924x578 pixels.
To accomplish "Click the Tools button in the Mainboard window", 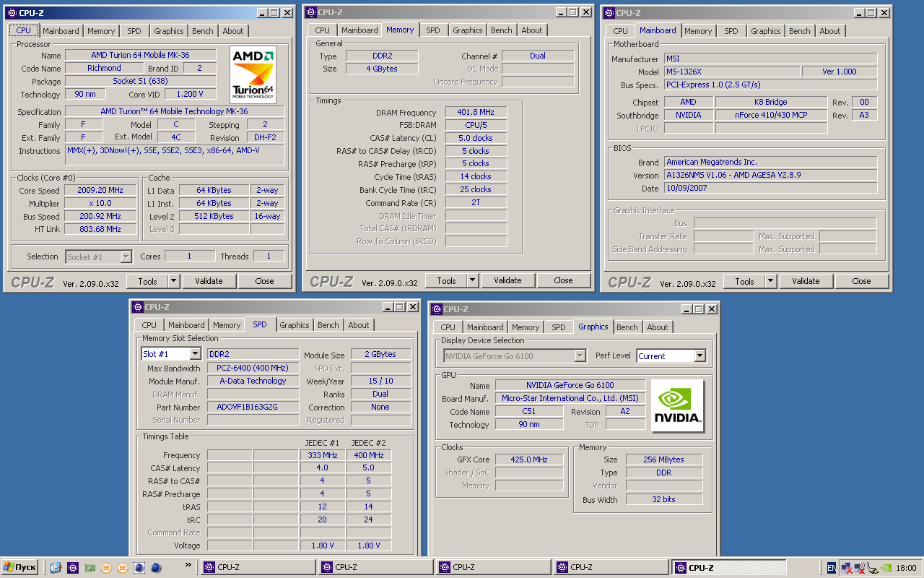I will point(744,281).
